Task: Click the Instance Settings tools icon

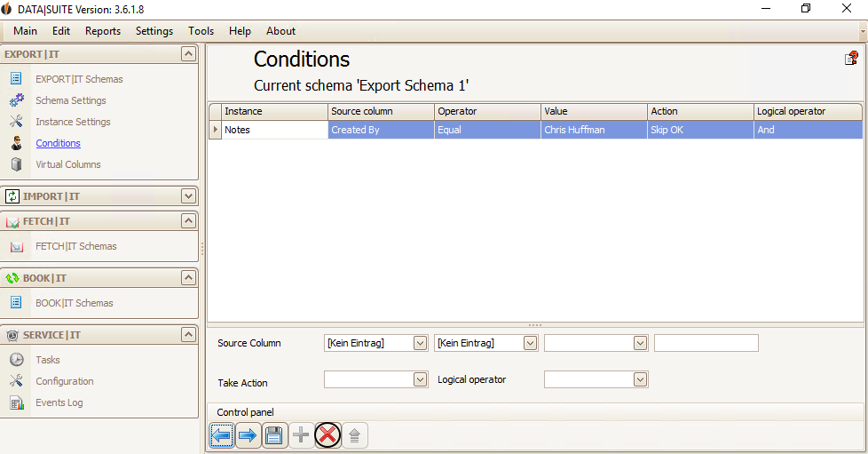Action: (x=16, y=122)
